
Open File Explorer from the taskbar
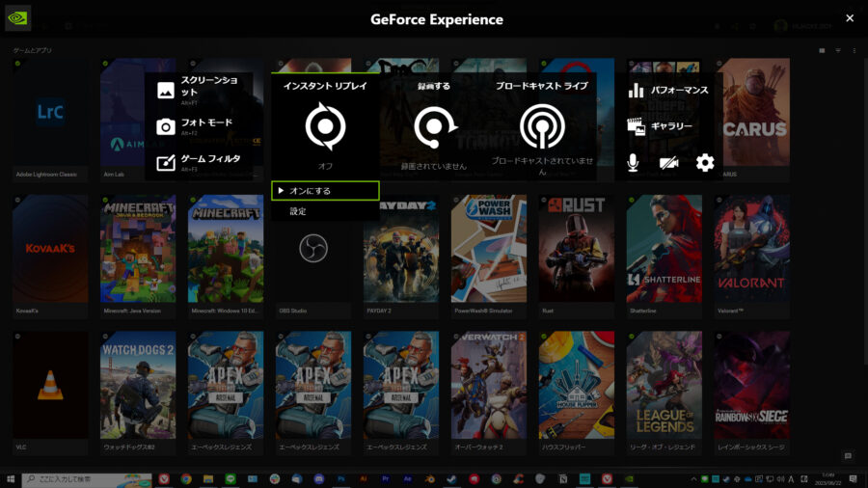click(x=208, y=479)
